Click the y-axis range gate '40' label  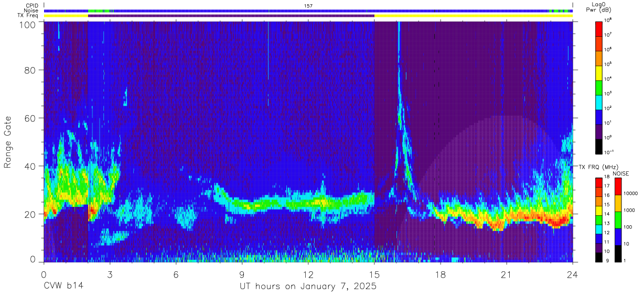pos(30,166)
